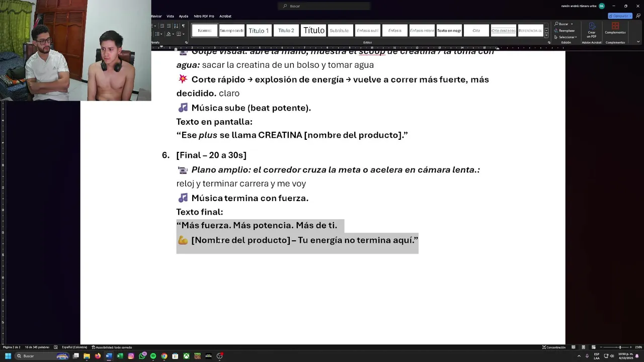
Task: Open the Acrobat tab
Action: (225, 16)
